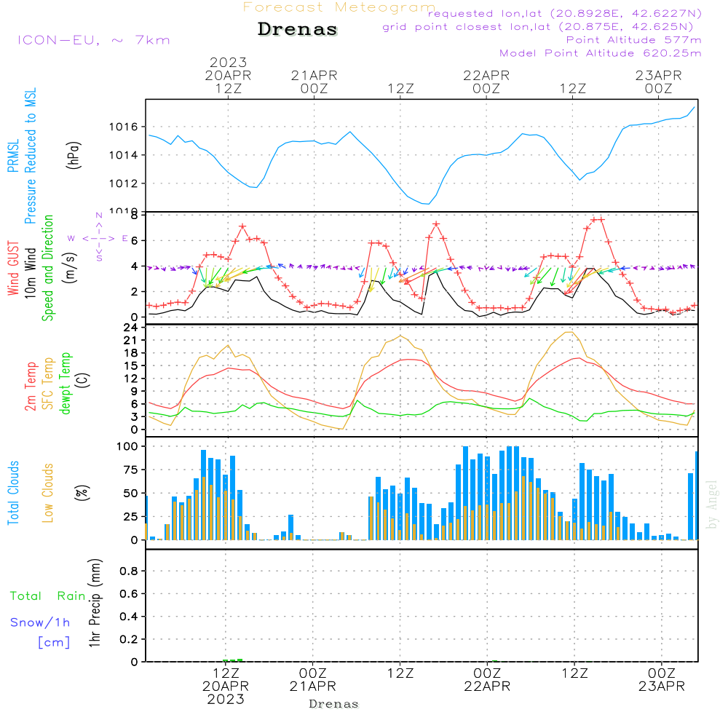Click the 1014 pressure axis value
The width and height of the screenshot is (728, 728).
tap(124, 155)
